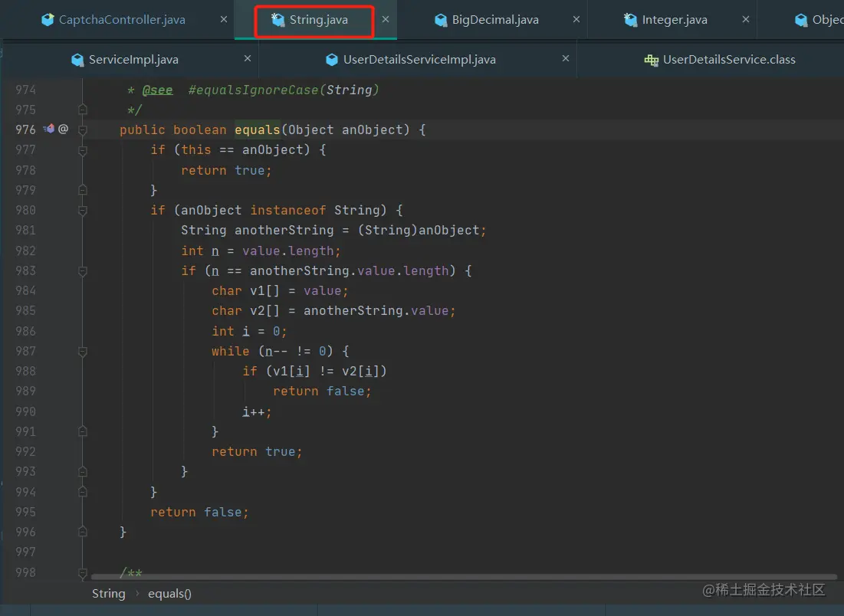Expand the javadoc fold at line 998
844x616 pixels.
pyautogui.click(x=83, y=572)
